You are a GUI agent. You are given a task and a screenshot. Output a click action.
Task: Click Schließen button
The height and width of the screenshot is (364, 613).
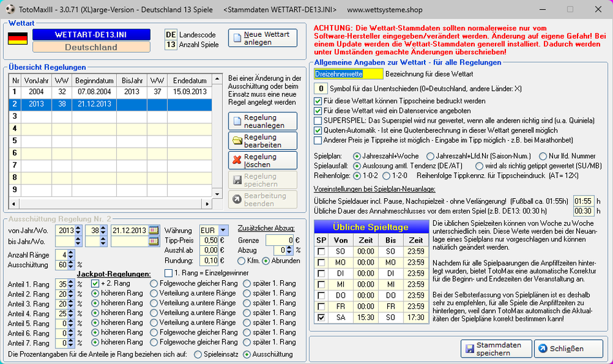click(568, 349)
